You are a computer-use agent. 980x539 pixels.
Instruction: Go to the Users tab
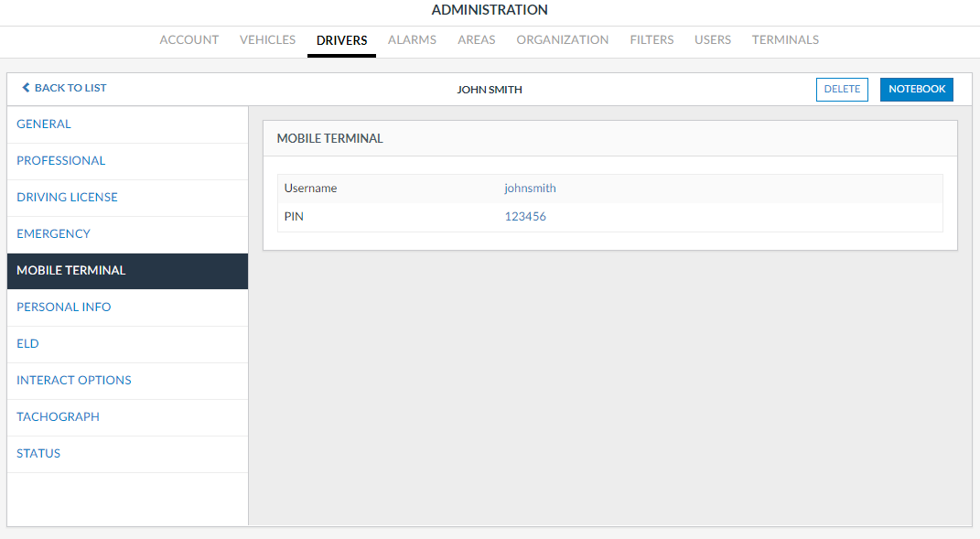[712, 40]
